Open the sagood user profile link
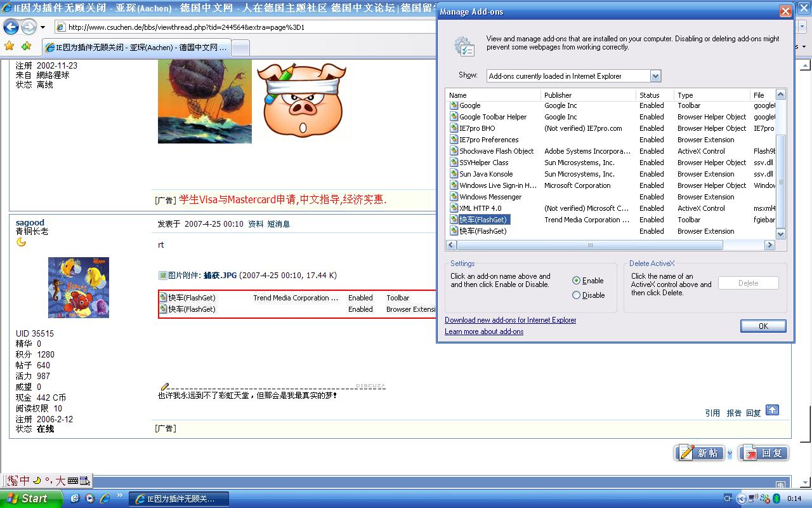812x508 pixels. coord(30,222)
